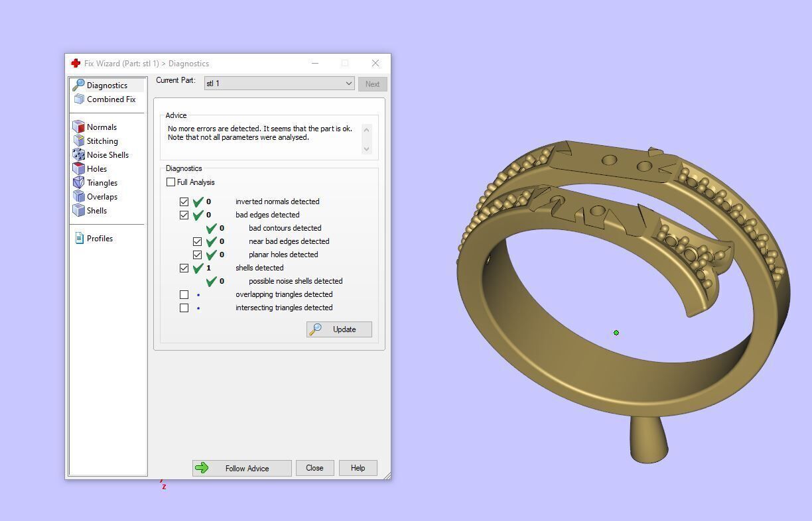Viewport: 812px width, 521px height.
Task: Open the Holes fix page
Action: coord(97,169)
